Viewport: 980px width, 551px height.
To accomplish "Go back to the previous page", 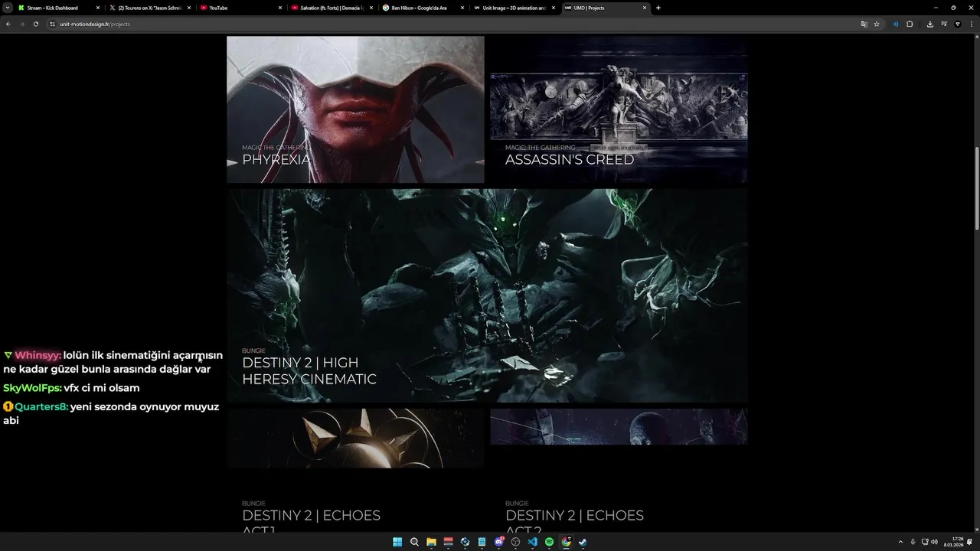I will pos(8,24).
